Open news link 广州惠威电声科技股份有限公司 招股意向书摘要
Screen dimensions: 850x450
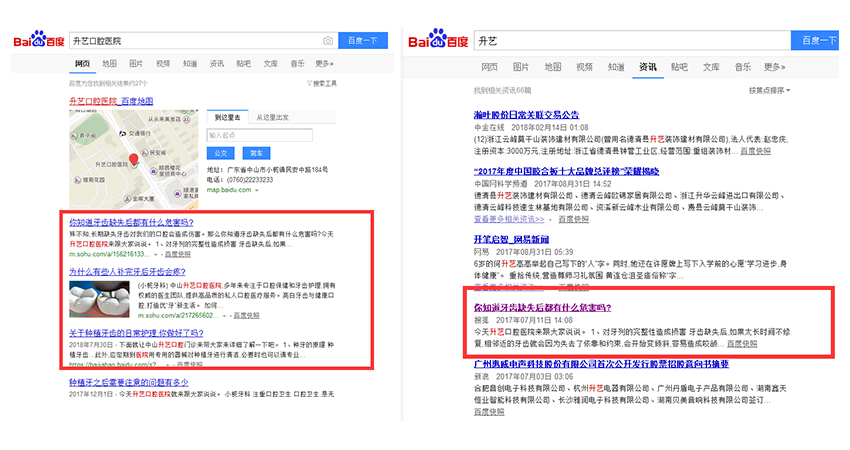click(x=601, y=364)
